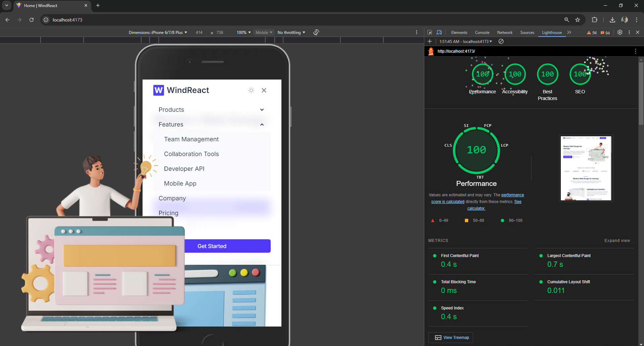The height and width of the screenshot is (346, 644).
Task: Open the Chrome profile avatar
Action: point(625,20)
